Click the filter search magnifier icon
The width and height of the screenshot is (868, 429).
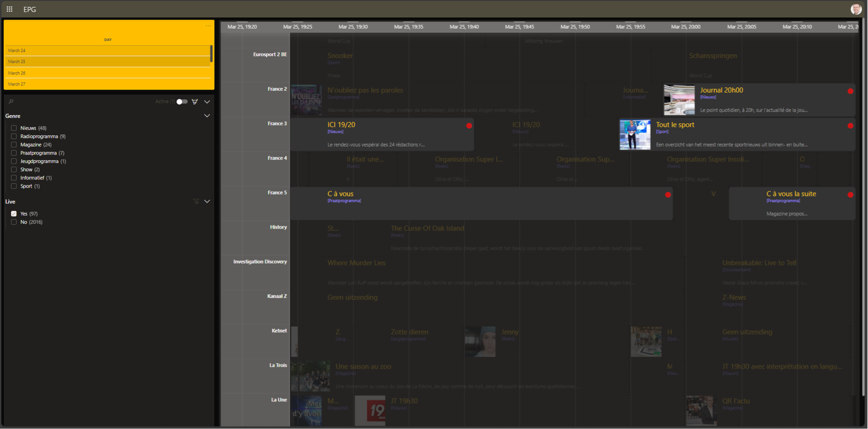tap(11, 102)
